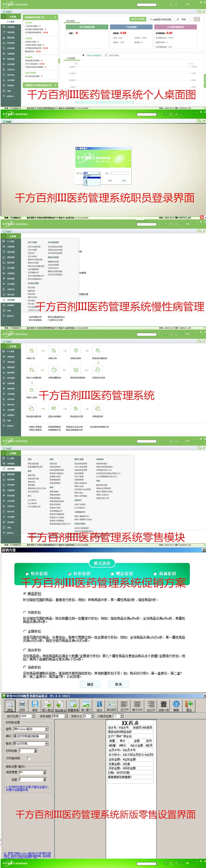Toggle the 粗体 bold icon
This screenshot has width=206, height=868.
(99, 705)
